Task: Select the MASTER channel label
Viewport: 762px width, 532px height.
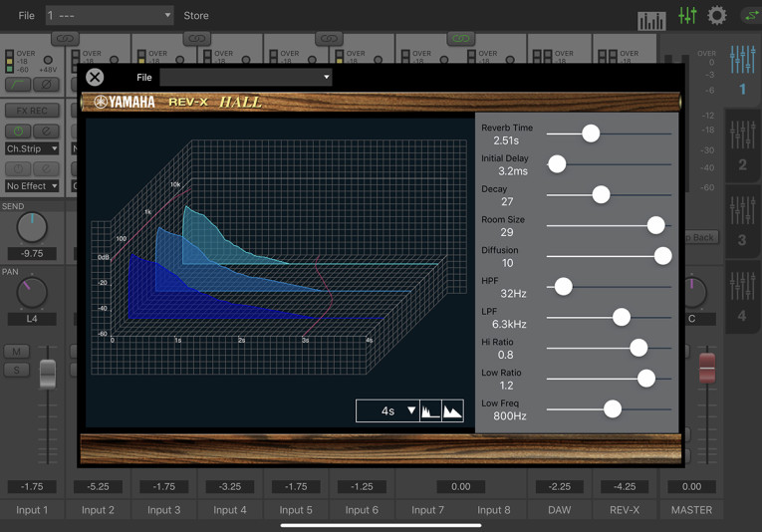Action: (691, 510)
